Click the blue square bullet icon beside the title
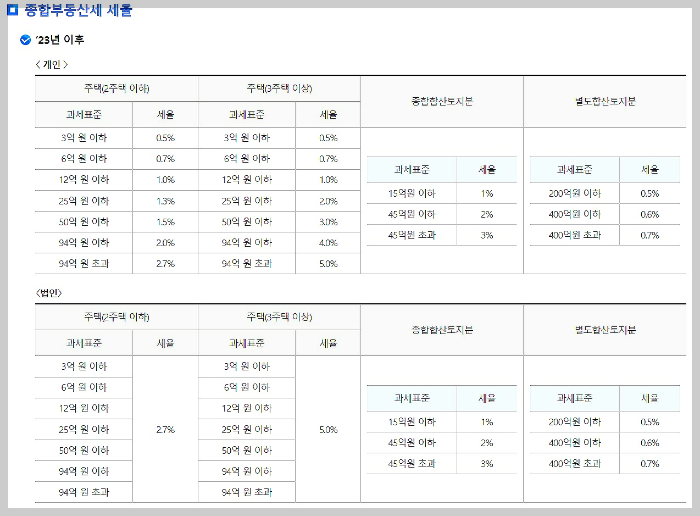 [12, 9]
